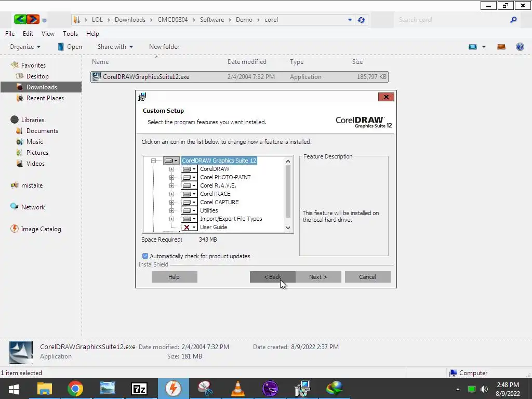Expand the Corel CAPTURE feature node
Image resolution: width=532 pixels, height=399 pixels.
coord(171,202)
